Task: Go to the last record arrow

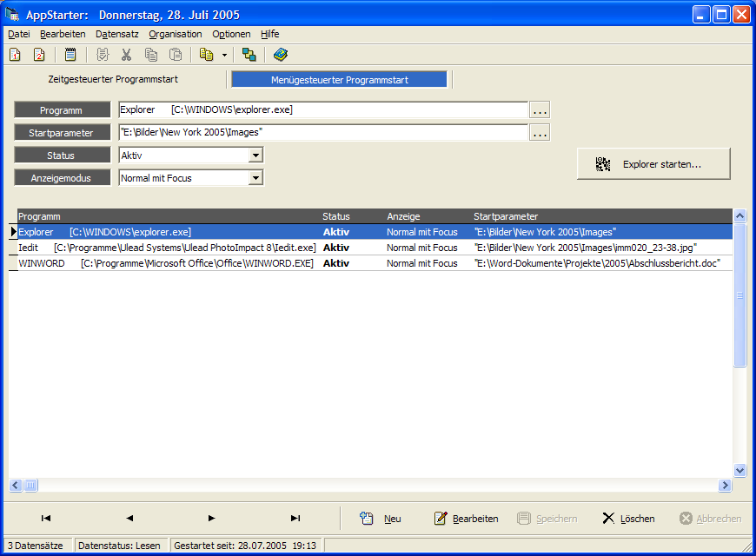Action: tap(295, 519)
